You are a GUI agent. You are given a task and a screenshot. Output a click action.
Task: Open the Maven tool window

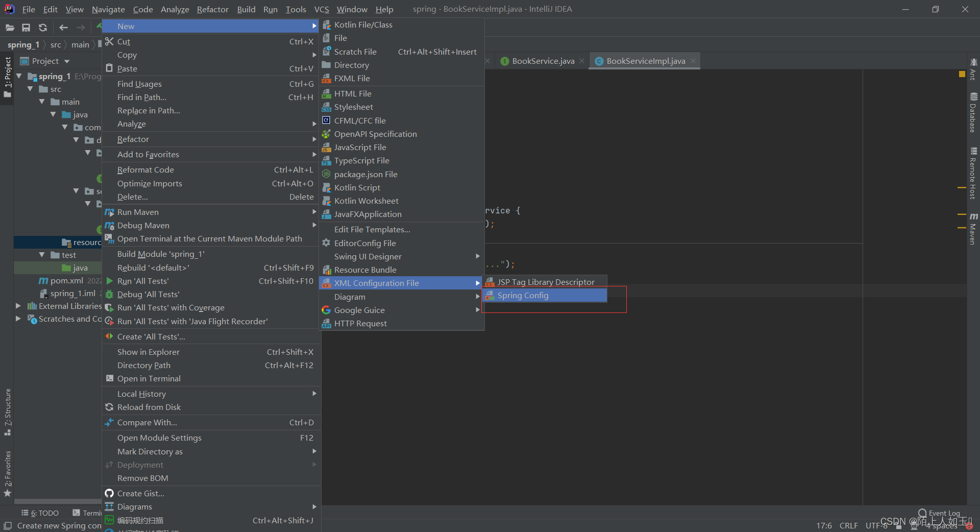pyautogui.click(x=973, y=229)
